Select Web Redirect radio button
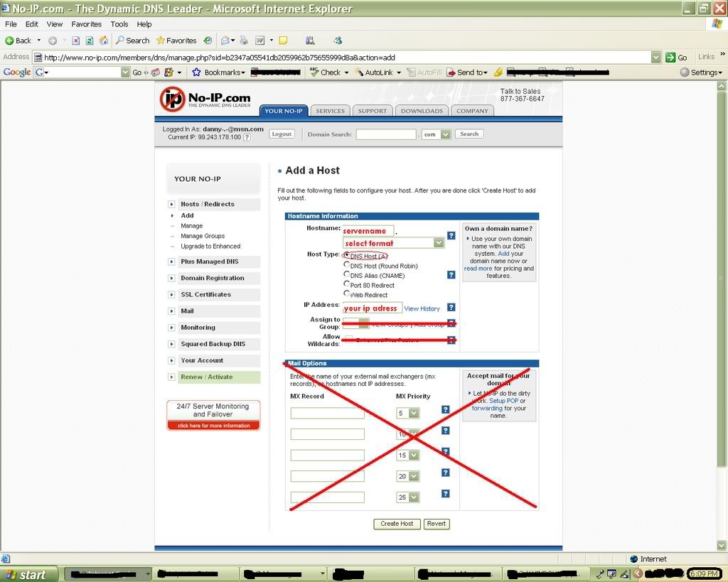728x582 pixels. coord(346,293)
